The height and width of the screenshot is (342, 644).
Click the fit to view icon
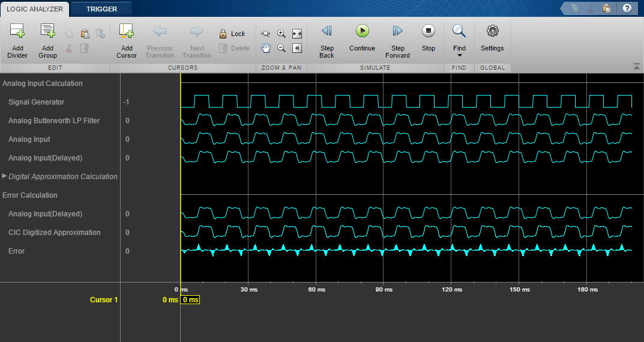(296, 34)
